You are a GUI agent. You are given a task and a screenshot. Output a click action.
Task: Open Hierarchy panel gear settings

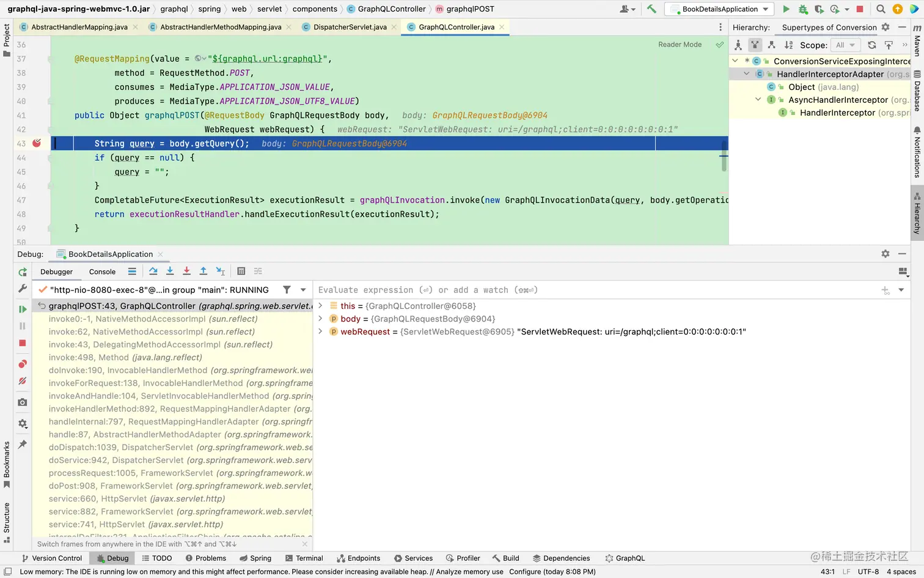[886, 27]
